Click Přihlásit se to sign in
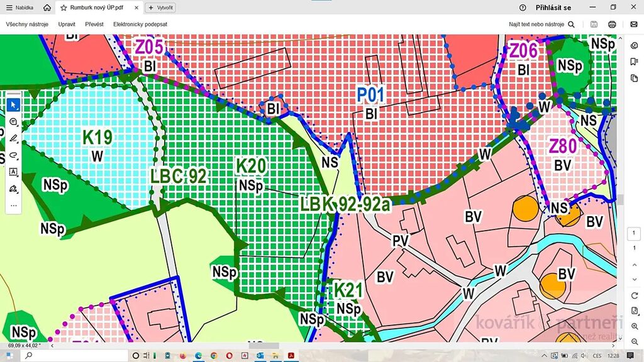 (553, 8)
